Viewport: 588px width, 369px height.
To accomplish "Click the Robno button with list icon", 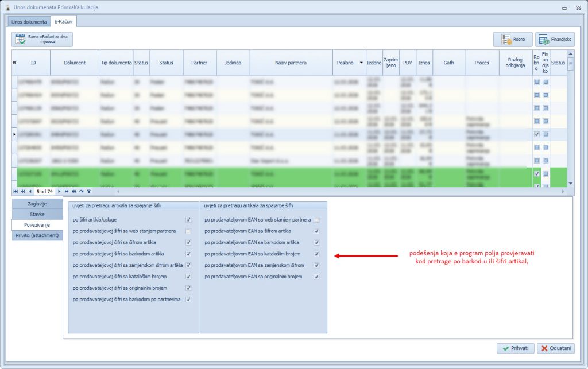I will [x=512, y=40].
